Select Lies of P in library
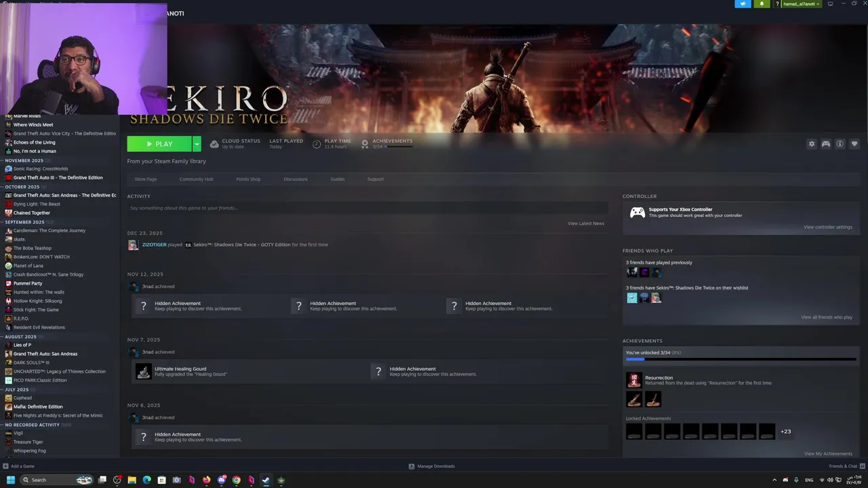Viewport: 868px width, 488px height. (x=22, y=345)
